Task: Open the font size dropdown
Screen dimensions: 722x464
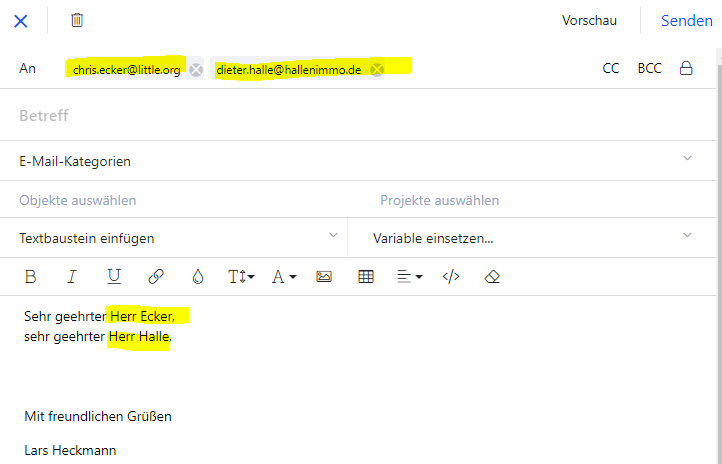Action: tap(241, 277)
